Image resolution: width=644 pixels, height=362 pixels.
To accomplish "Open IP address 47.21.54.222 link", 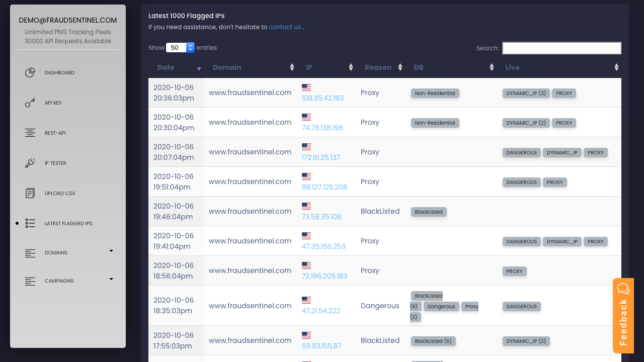I will click(321, 311).
